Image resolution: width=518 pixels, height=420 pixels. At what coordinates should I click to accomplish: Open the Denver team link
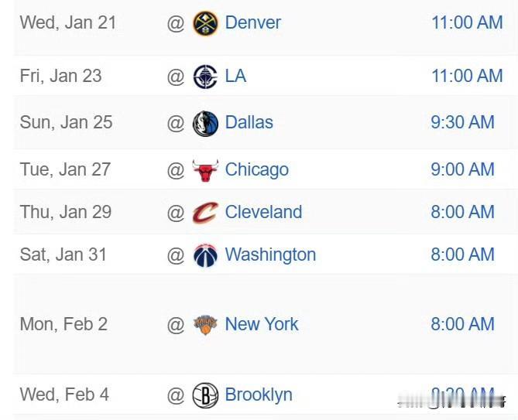pyautogui.click(x=252, y=23)
